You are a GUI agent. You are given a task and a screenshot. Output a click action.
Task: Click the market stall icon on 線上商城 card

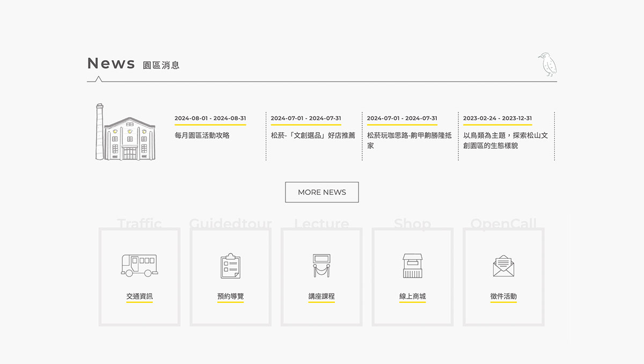412,265
